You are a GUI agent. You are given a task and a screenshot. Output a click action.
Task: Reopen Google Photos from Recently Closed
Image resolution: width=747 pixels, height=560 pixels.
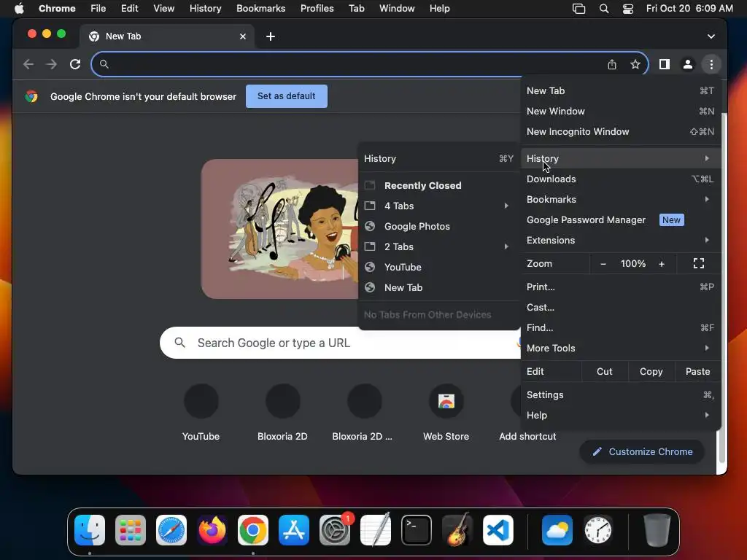(x=438, y=227)
